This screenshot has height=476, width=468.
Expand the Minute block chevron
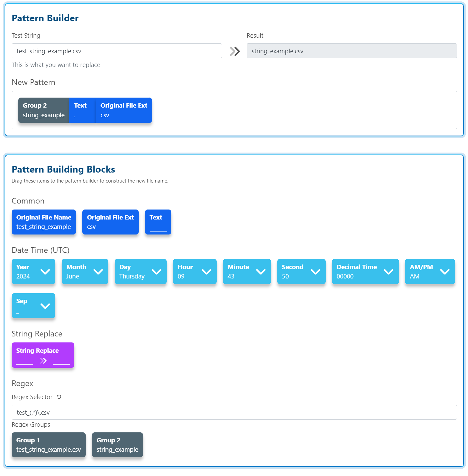(x=261, y=272)
